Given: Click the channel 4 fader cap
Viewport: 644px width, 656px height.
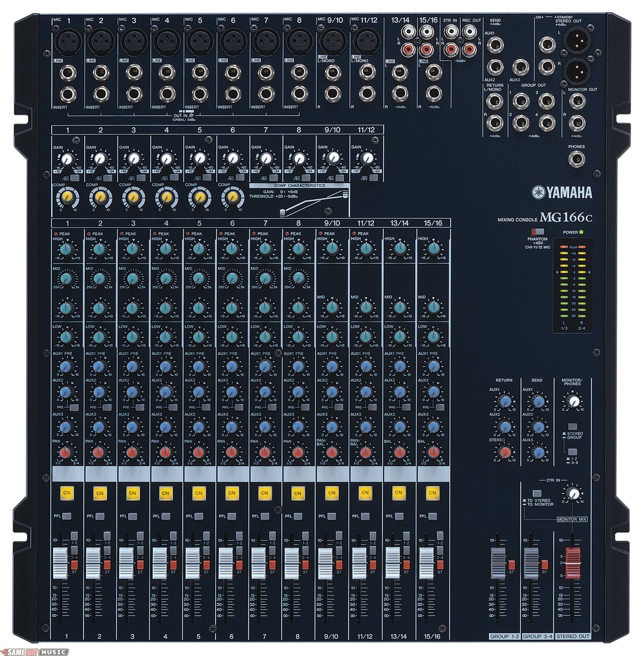Looking at the screenshot, I should coord(160,563).
